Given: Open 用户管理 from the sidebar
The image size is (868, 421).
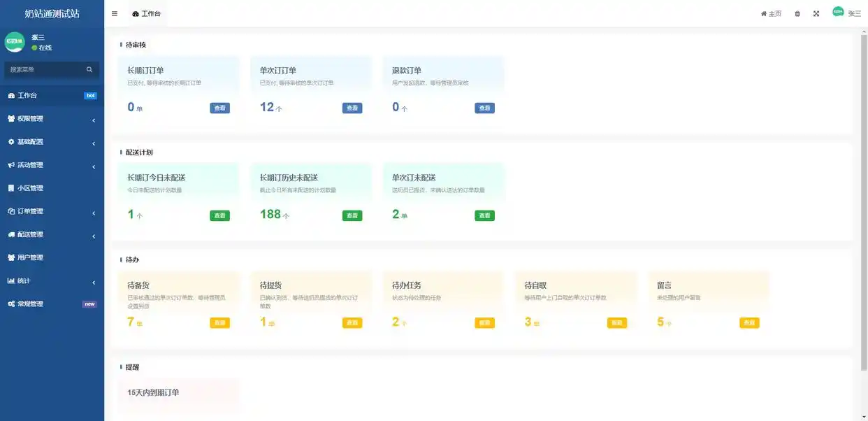Looking at the screenshot, I should click(x=30, y=257).
